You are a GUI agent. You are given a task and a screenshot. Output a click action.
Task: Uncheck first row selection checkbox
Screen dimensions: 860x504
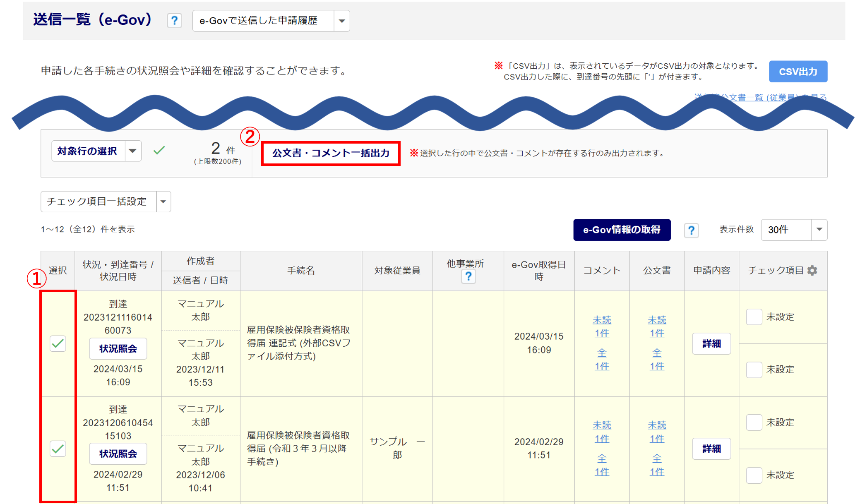tap(58, 343)
